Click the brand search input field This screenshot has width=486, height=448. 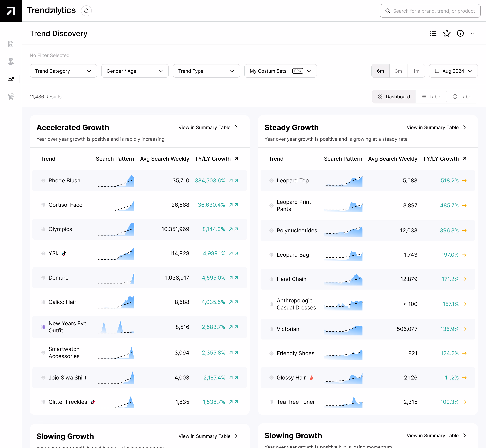tap(430, 11)
